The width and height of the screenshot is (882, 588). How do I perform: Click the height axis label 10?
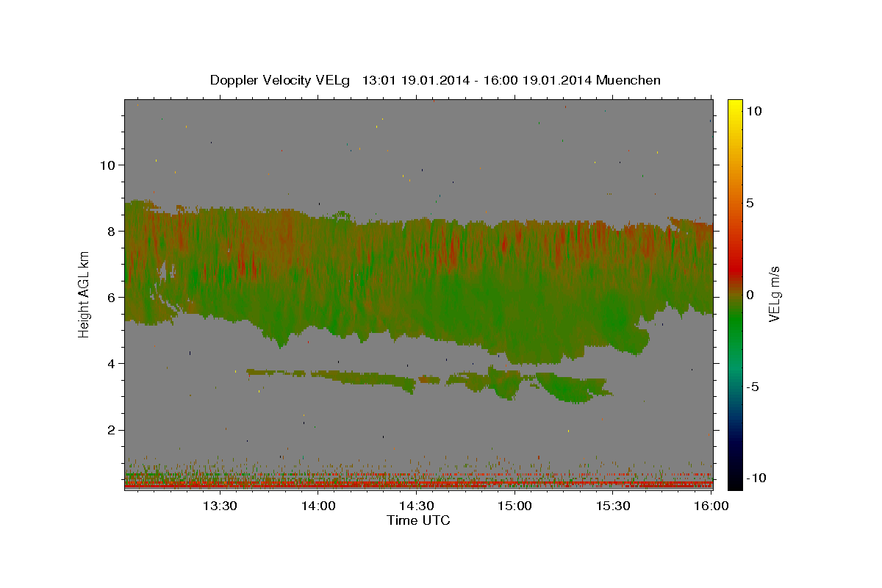(107, 165)
